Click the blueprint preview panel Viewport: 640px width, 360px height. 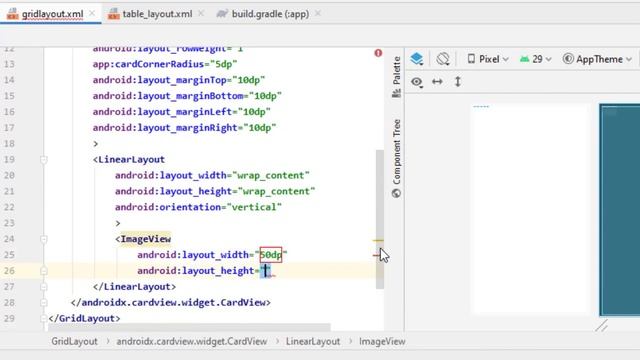620,210
